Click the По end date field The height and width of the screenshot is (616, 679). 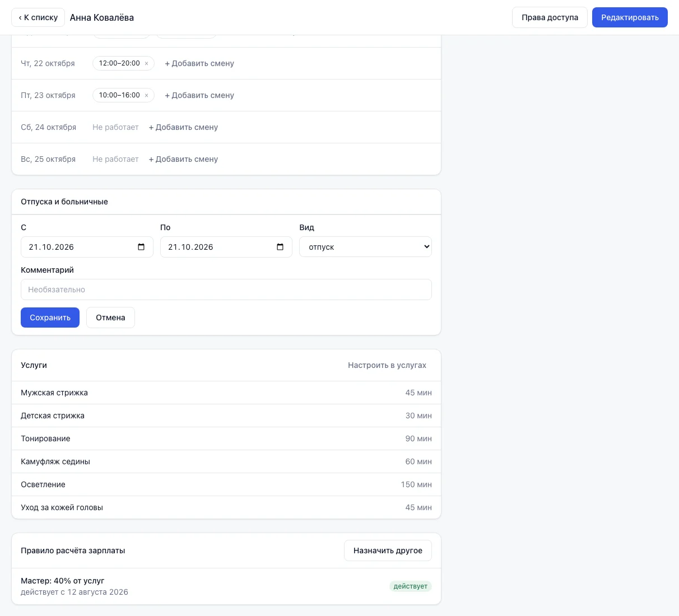tap(226, 247)
